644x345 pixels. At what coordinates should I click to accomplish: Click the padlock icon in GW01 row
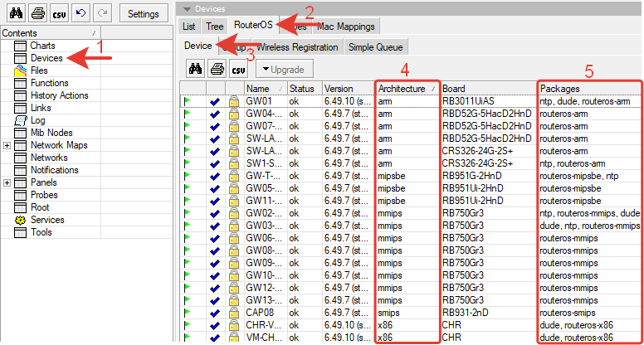coord(234,102)
